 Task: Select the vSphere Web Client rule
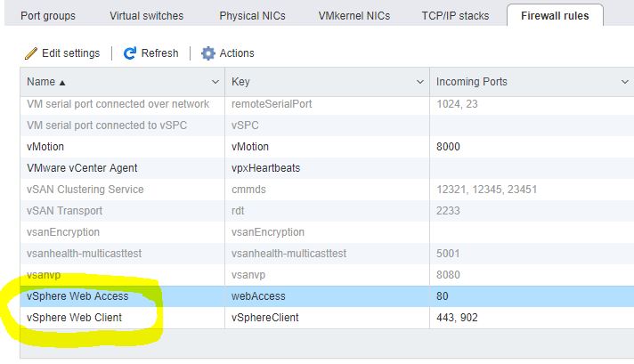point(75,318)
